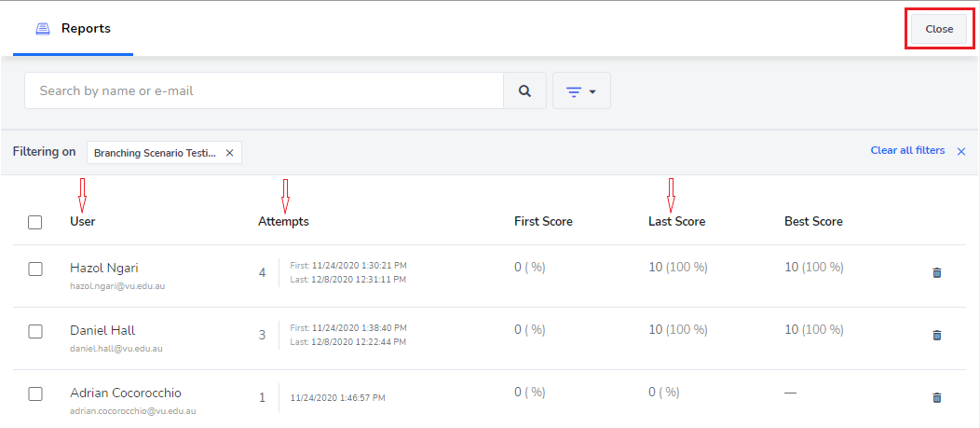Click email hazol.ngari@vu.edu.au
The width and height of the screenshot is (980, 428).
[117, 286]
